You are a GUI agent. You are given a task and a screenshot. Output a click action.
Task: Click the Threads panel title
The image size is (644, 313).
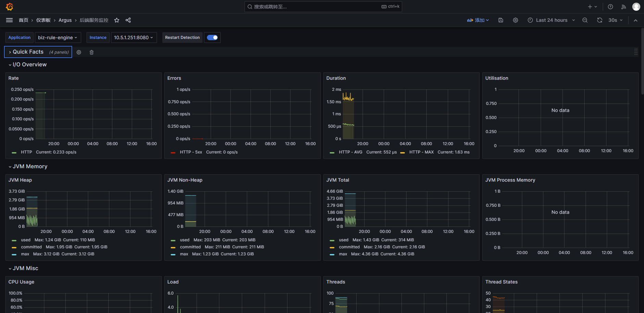[336, 282]
